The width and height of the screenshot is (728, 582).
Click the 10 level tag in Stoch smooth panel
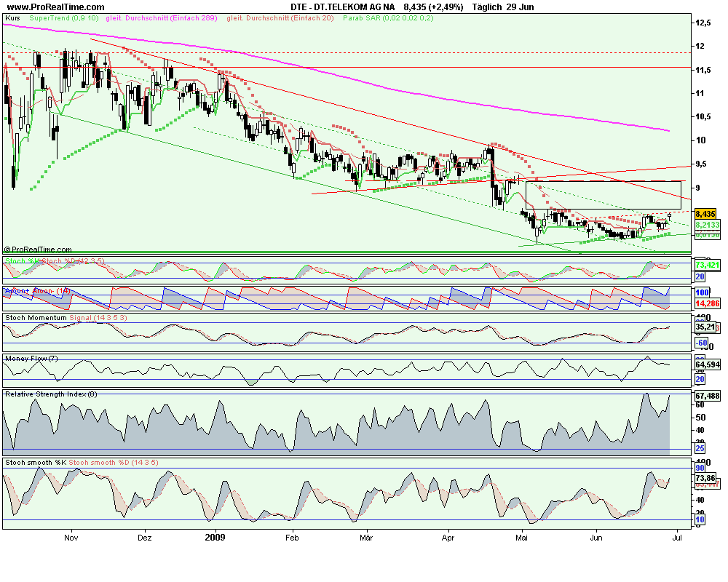[x=700, y=520]
